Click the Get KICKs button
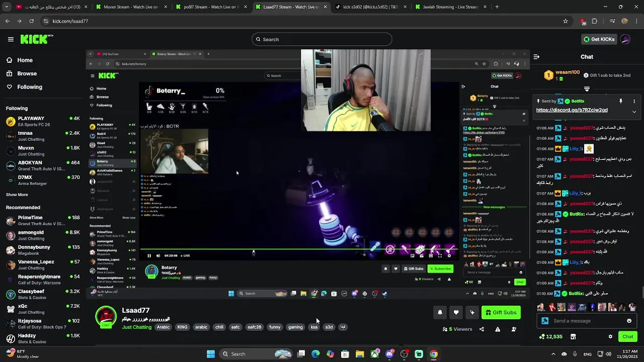 599,39
